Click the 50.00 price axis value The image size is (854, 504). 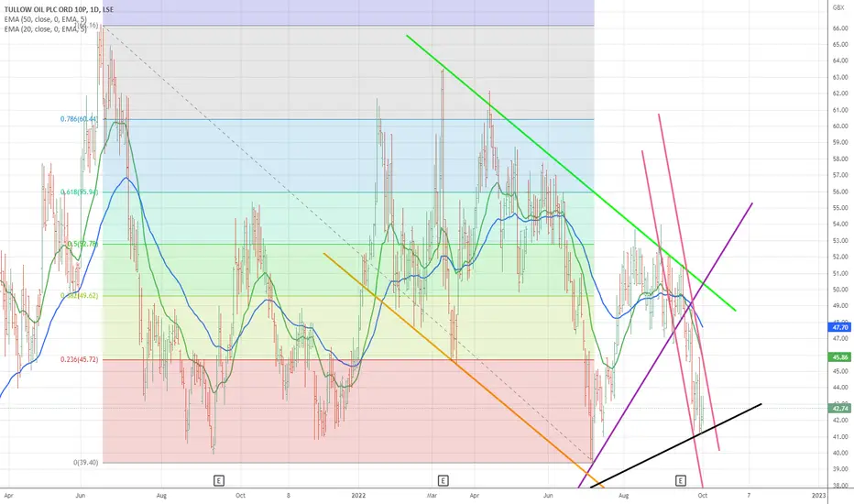(840, 290)
